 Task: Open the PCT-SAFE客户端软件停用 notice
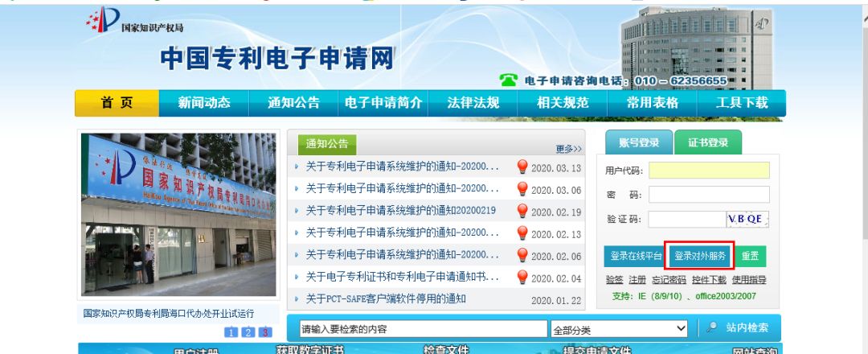click(x=386, y=299)
